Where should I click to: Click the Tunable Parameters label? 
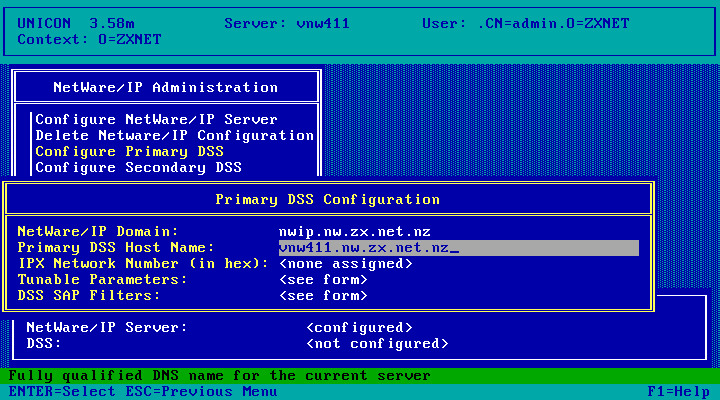102,280
